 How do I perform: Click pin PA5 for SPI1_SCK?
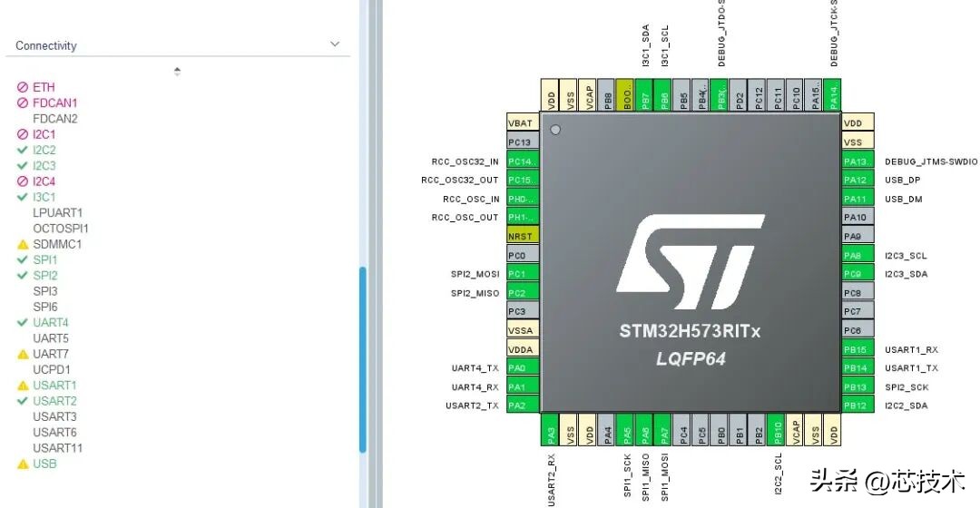(x=626, y=429)
